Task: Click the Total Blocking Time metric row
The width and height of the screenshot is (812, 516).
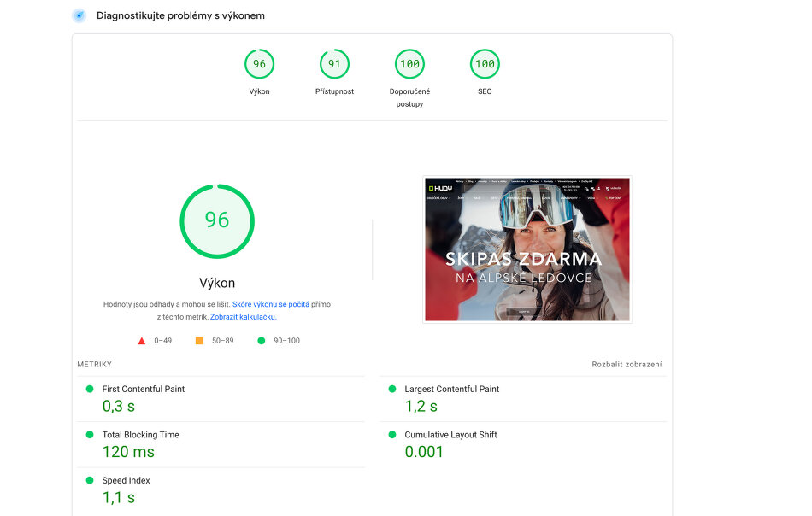Action: [140, 435]
